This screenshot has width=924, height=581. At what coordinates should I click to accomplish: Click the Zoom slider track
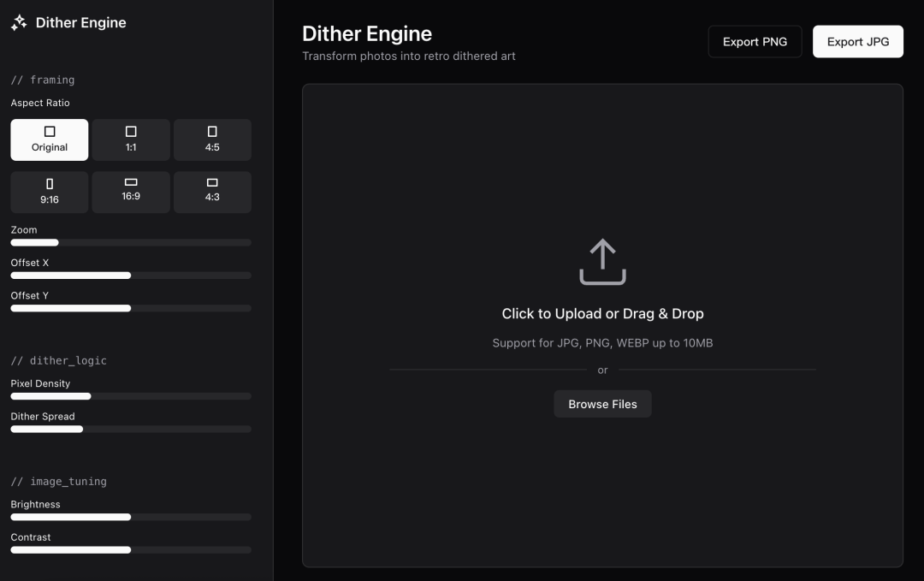tap(131, 243)
